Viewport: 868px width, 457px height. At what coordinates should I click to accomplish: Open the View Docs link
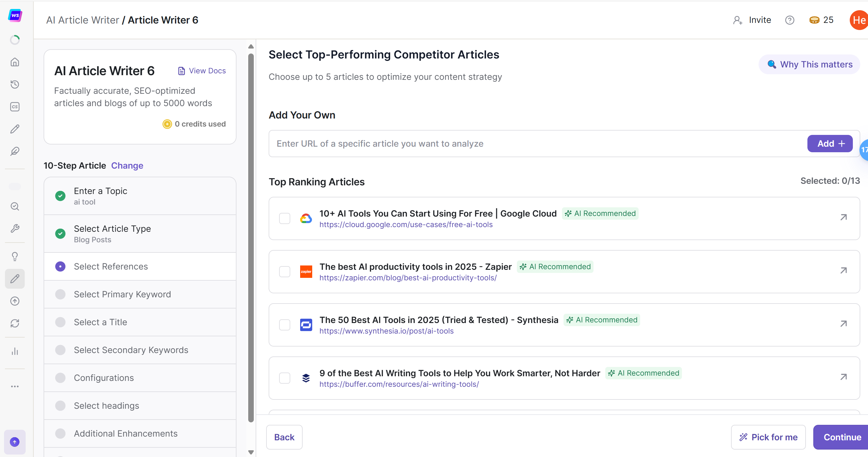click(202, 71)
